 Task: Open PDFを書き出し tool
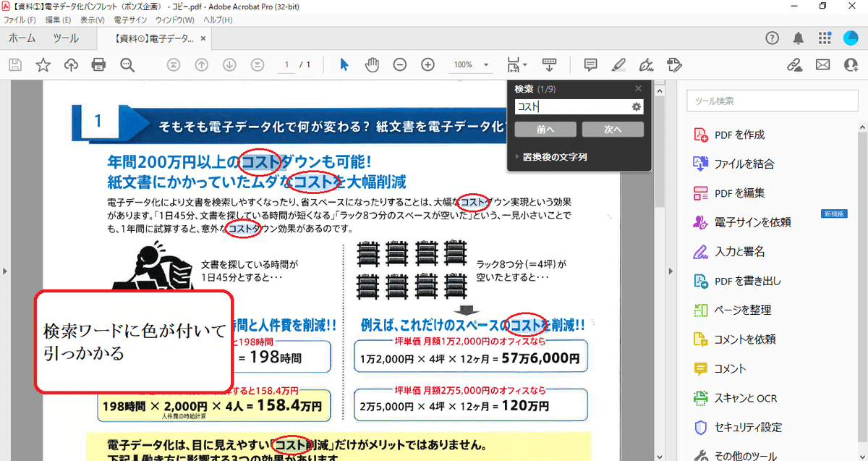737,281
